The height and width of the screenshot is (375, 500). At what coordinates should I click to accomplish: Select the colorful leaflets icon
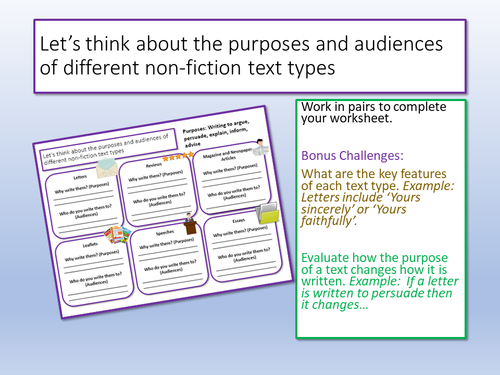[x=117, y=235]
